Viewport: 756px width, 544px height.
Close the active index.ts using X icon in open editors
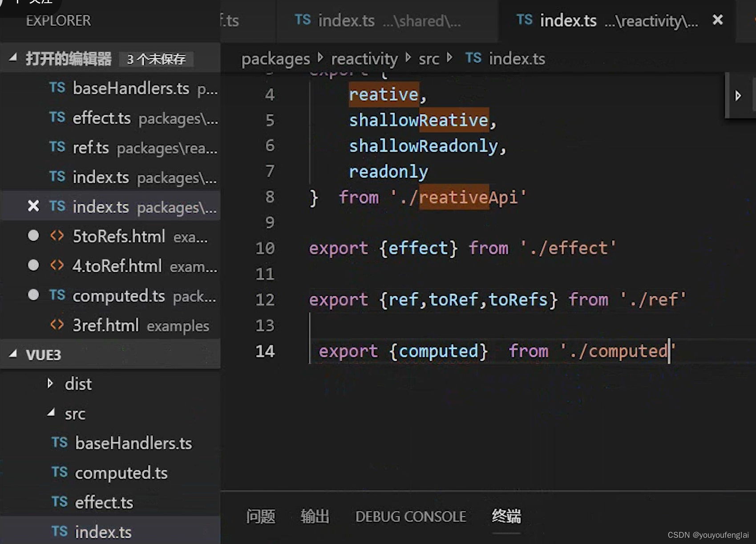click(33, 206)
